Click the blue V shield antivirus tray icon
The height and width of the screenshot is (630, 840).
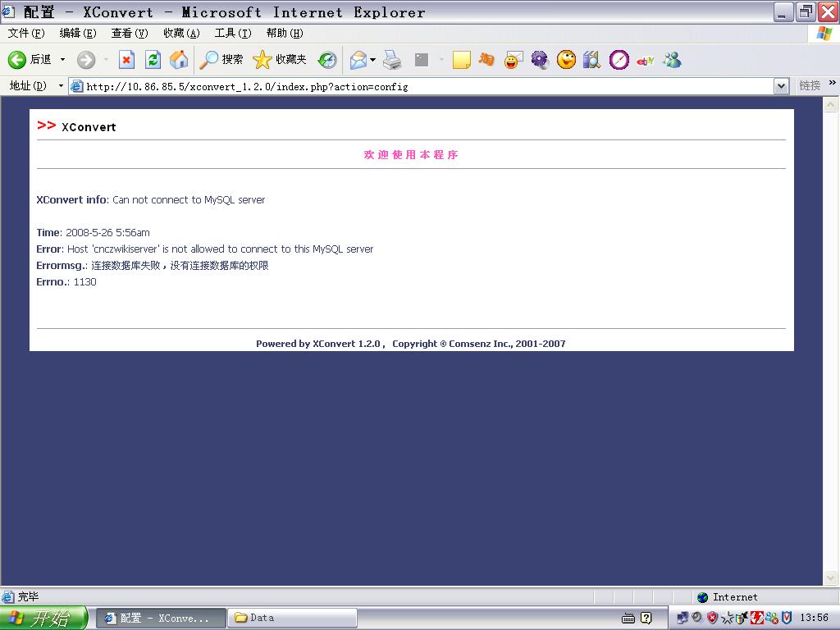pyautogui.click(x=787, y=619)
